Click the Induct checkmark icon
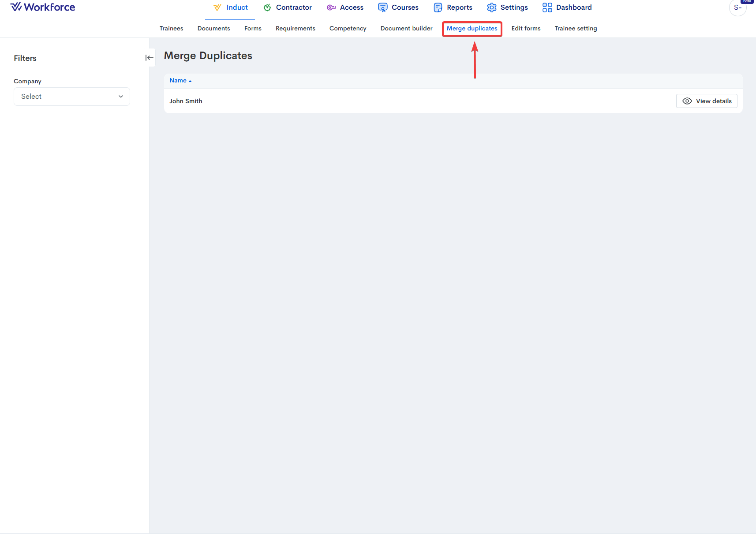The image size is (756, 536). click(217, 7)
